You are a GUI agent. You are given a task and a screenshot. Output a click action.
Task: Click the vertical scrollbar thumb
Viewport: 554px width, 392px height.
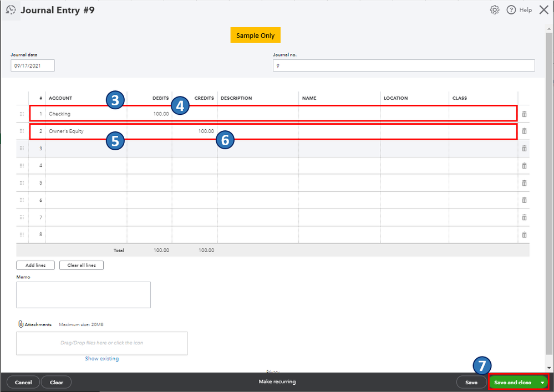pyautogui.click(x=548, y=194)
